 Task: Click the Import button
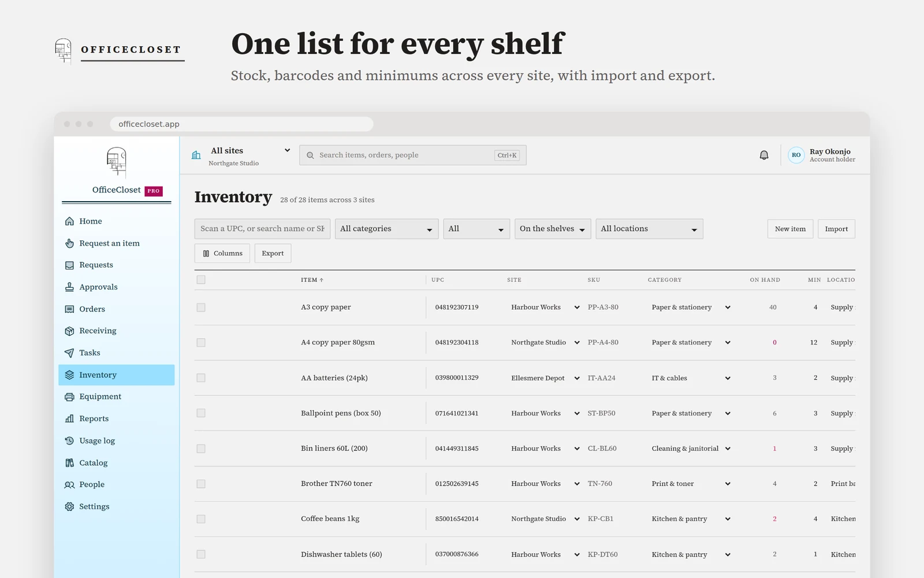point(836,229)
